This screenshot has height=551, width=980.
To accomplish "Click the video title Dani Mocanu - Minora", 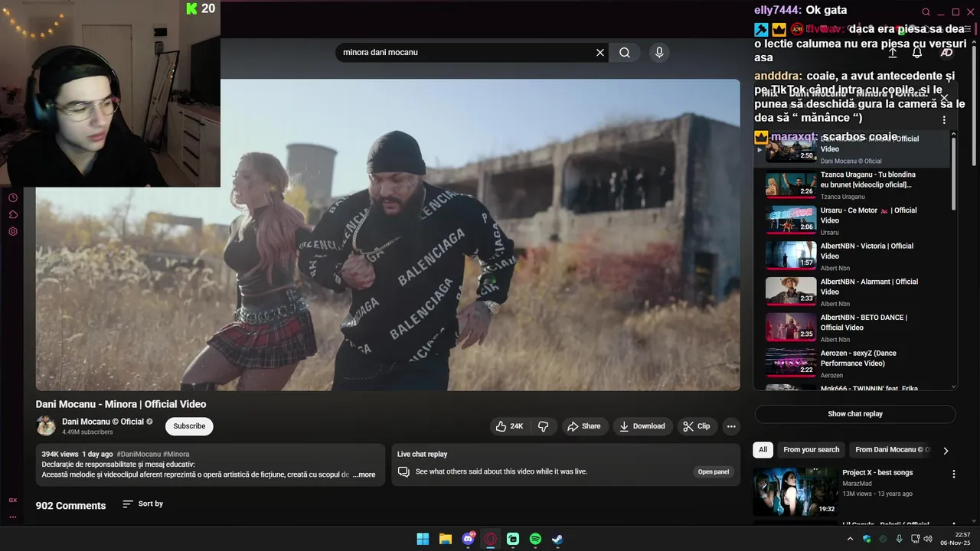I will [x=121, y=404].
